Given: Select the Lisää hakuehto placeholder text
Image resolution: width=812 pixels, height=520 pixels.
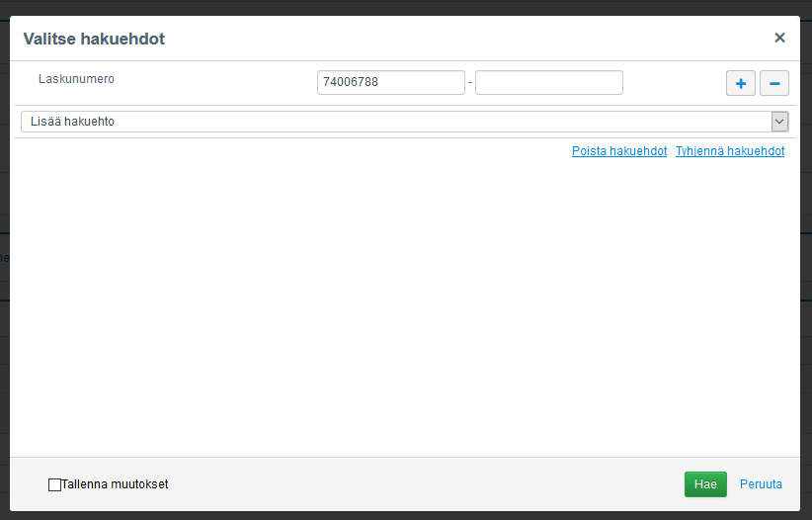Looking at the screenshot, I should point(74,122).
